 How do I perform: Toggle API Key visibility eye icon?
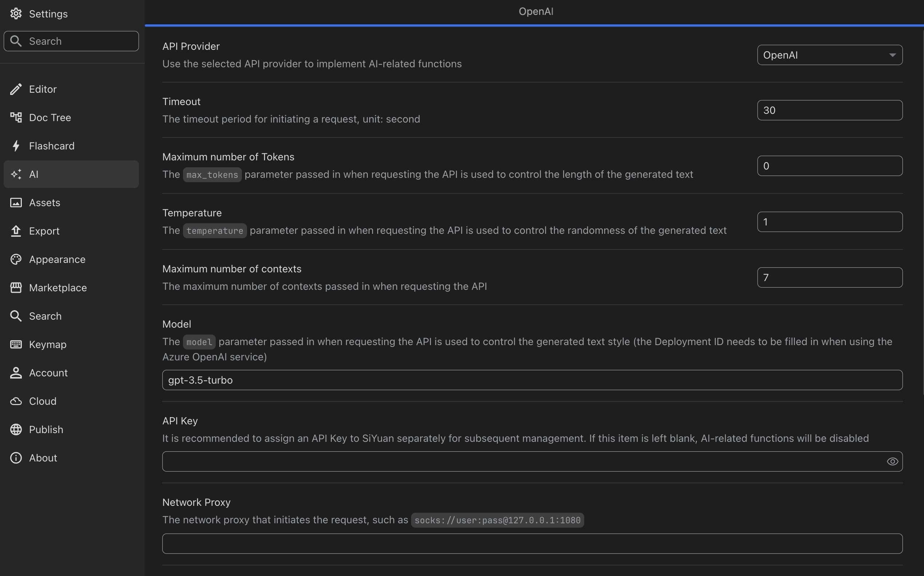(x=892, y=462)
